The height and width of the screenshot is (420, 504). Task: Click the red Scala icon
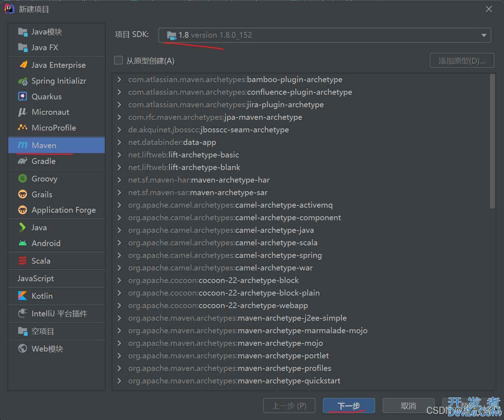point(23,261)
